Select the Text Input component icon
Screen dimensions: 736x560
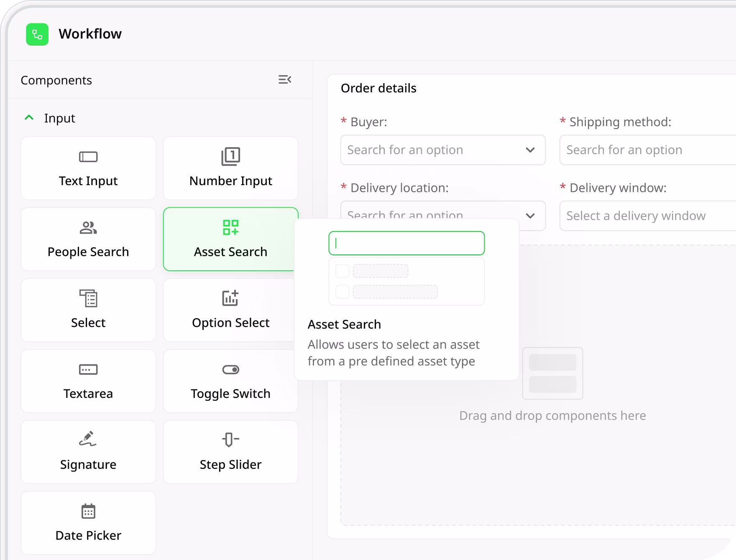point(88,157)
